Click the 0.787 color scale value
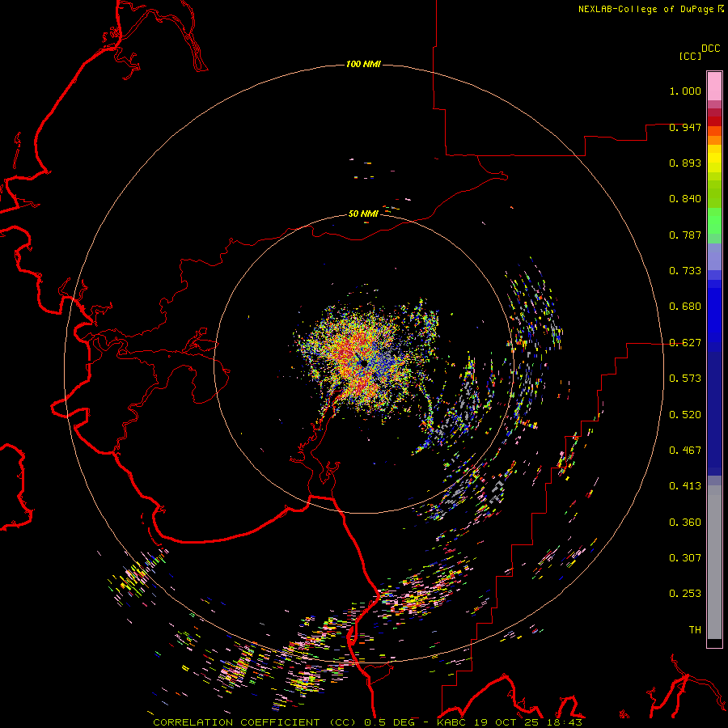This screenshot has height=728, width=728. click(x=685, y=235)
